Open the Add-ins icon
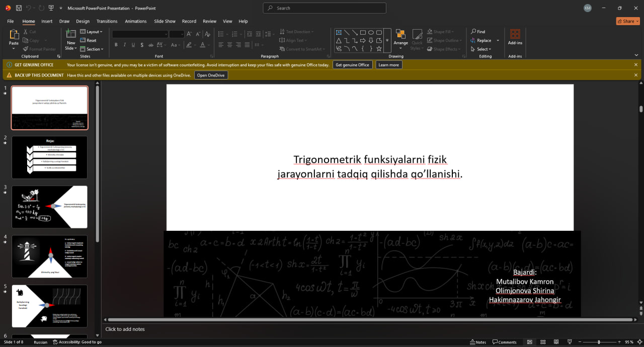 pos(515,34)
